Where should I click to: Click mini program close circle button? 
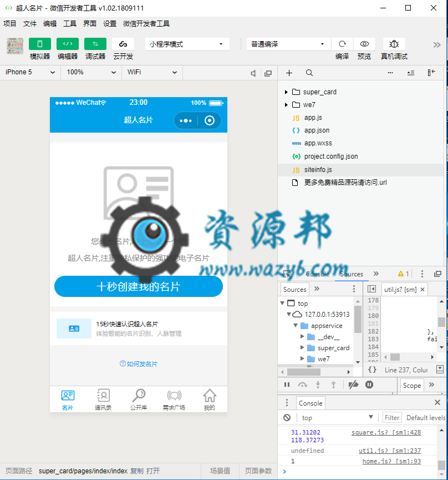pos(210,120)
